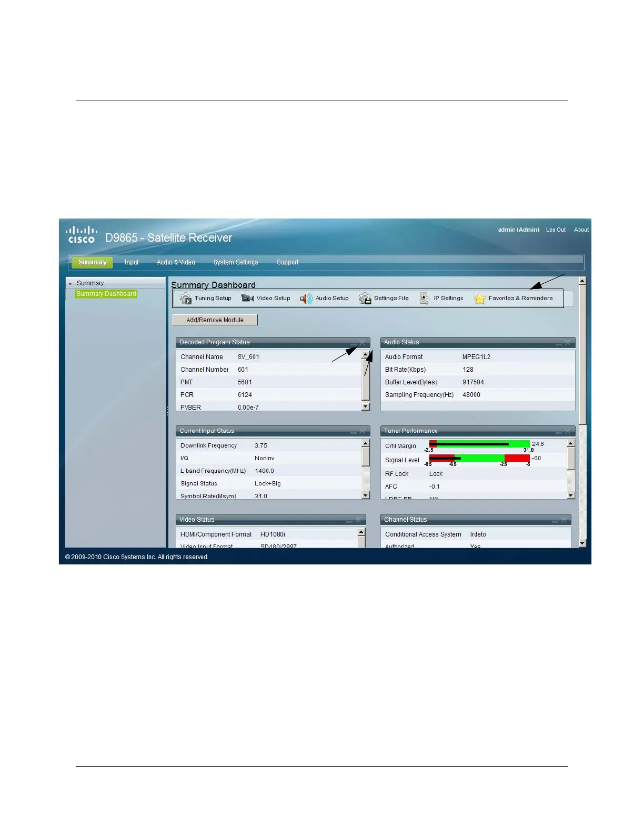Open the System Settings tab
The image size is (644, 834).
[x=236, y=262]
